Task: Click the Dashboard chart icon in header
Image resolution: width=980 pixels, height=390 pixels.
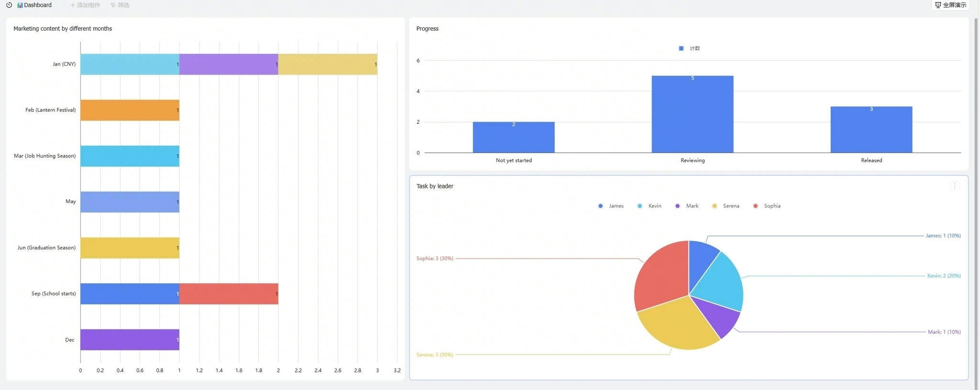Action: (x=20, y=5)
